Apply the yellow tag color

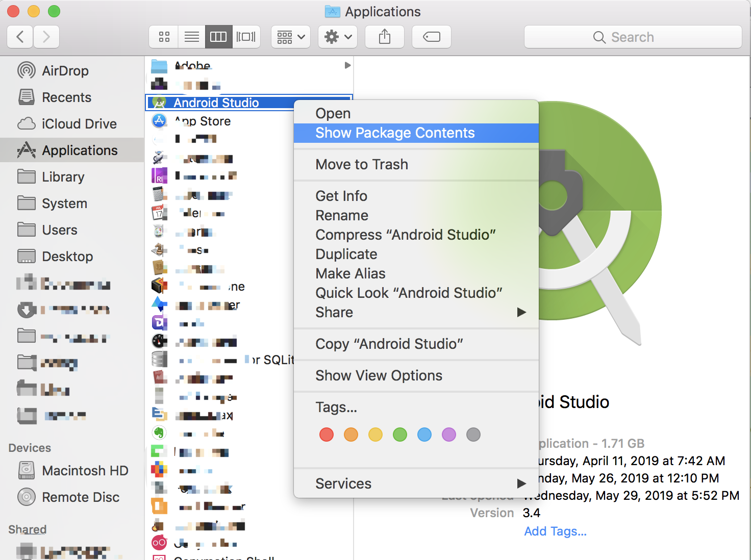click(x=375, y=435)
